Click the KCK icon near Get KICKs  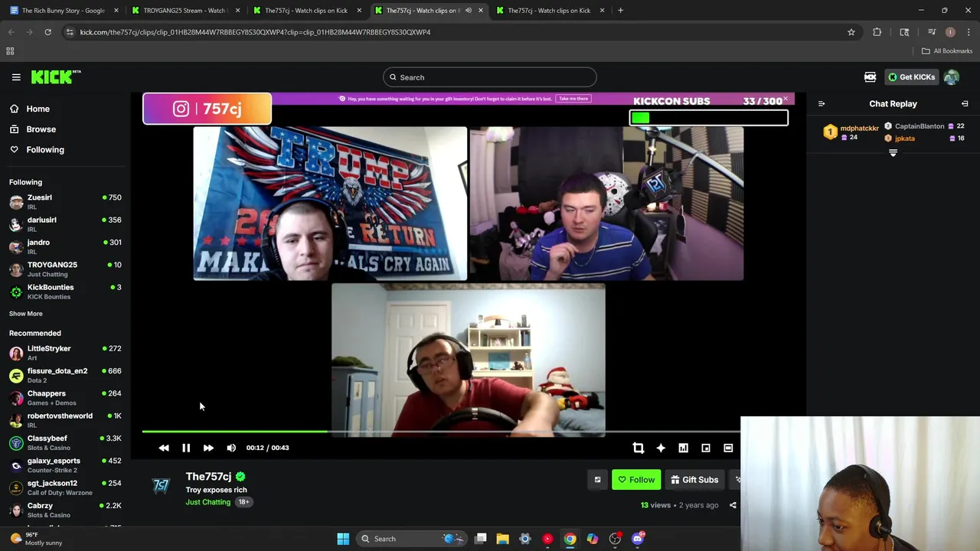coord(870,77)
